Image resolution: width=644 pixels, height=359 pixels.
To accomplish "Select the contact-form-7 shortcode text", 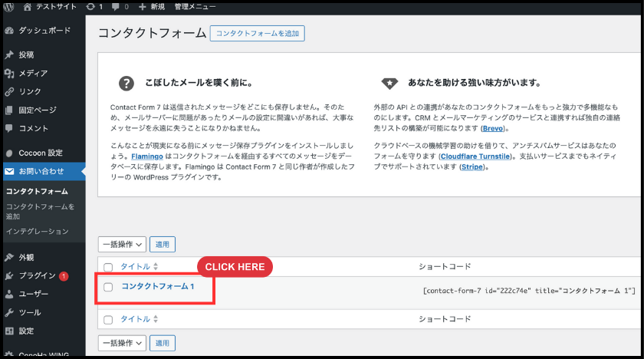I will 530,291.
